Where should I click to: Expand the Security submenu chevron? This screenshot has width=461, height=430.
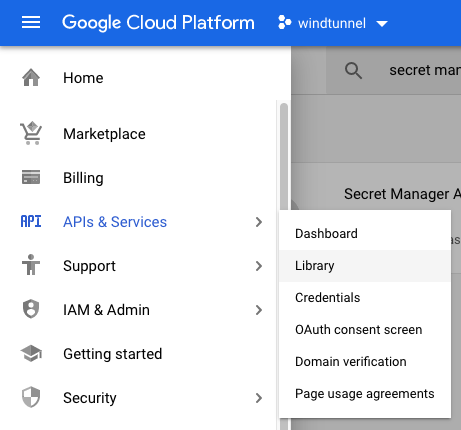(x=259, y=398)
